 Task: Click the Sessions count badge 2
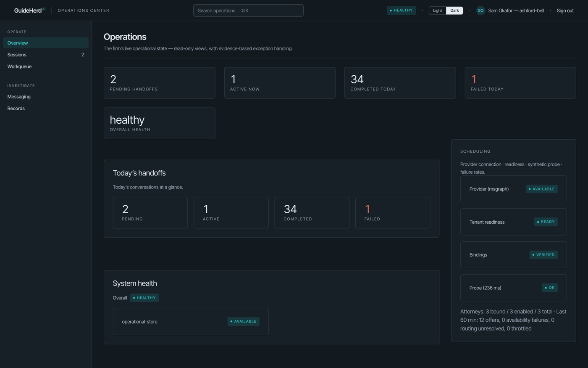pos(83,55)
